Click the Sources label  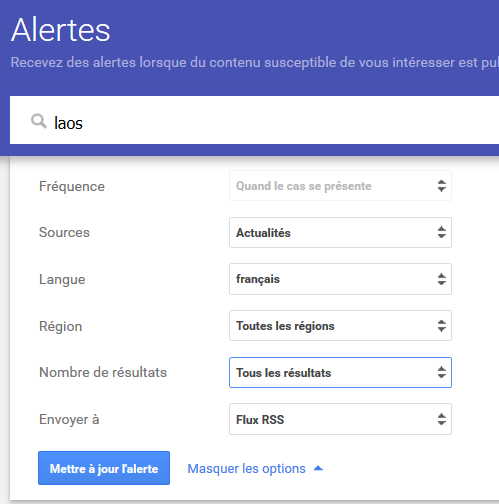point(64,232)
